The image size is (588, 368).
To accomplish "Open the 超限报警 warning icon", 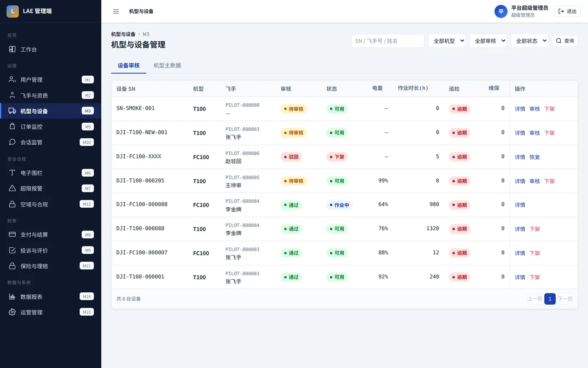I will click(12, 188).
